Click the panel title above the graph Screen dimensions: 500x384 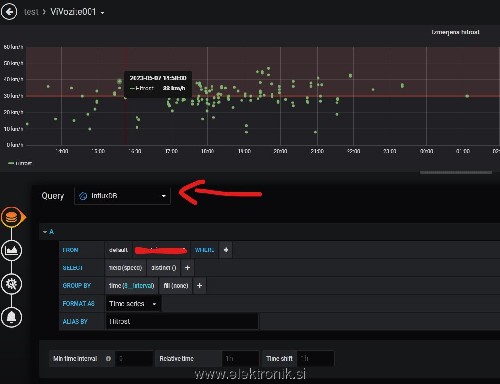[x=455, y=32]
